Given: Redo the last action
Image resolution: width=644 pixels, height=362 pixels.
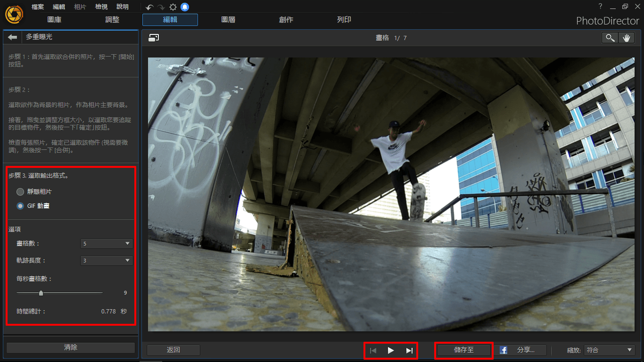Looking at the screenshot, I should point(161,7).
